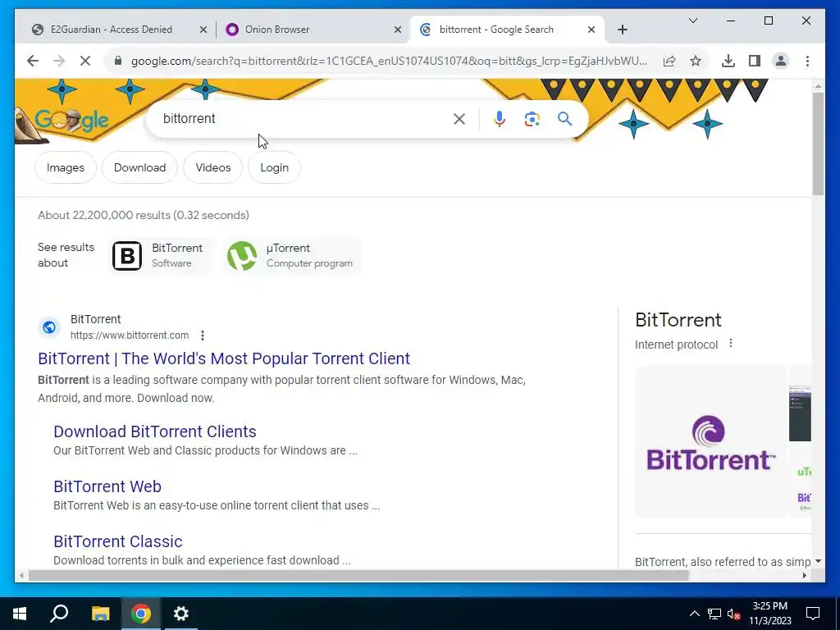
Task: Open BitTorrent Classic sitelink
Action: (118, 541)
